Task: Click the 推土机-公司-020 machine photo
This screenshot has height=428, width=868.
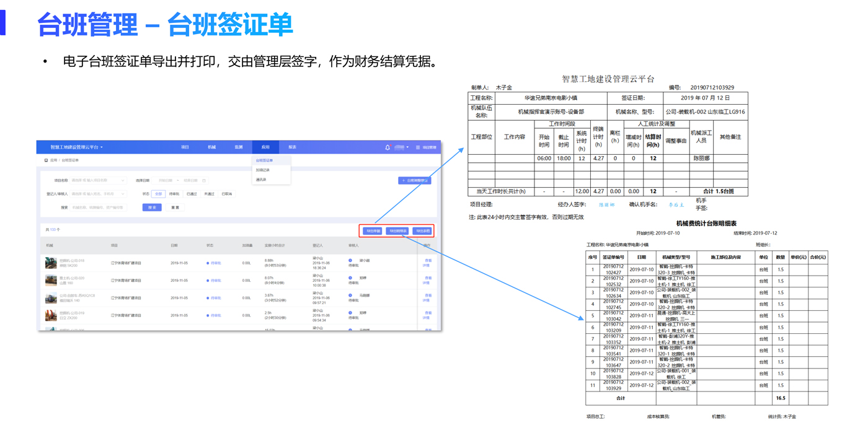Action: pyautogui.click(x=51, y=281)
